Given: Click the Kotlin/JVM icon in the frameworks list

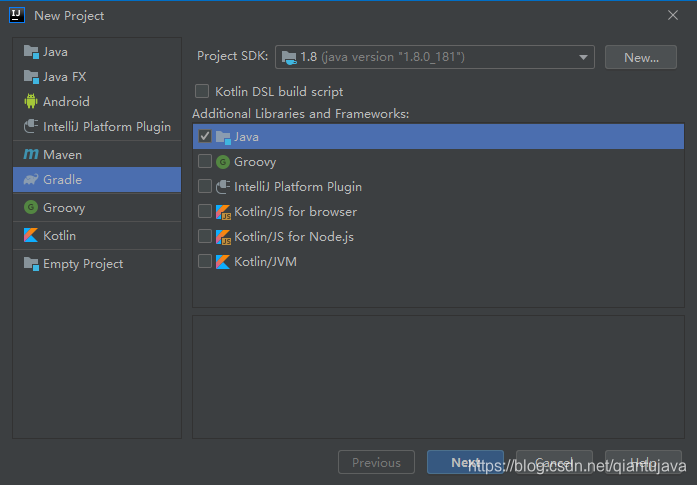Looking at the screenshot, I should click(223, 262).
